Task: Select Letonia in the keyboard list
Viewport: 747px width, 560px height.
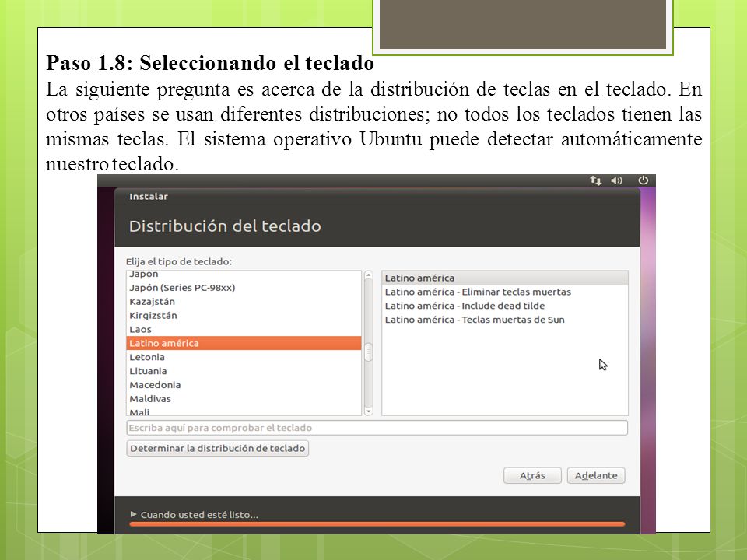Action: pos(244,357)
